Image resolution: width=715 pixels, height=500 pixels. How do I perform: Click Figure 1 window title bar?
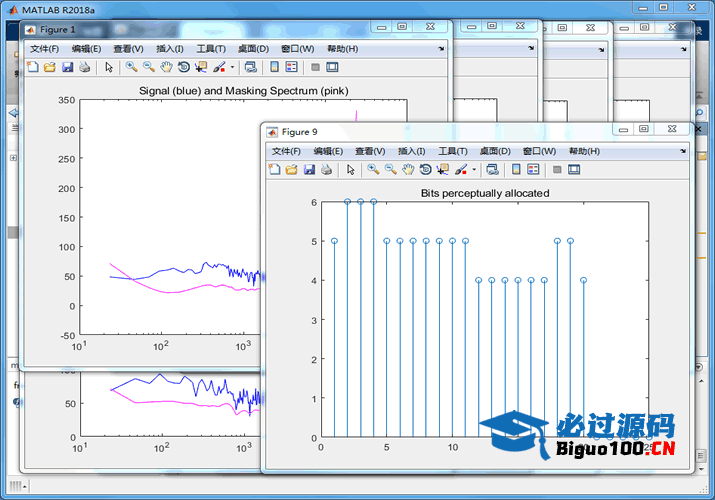coord(196,30)
